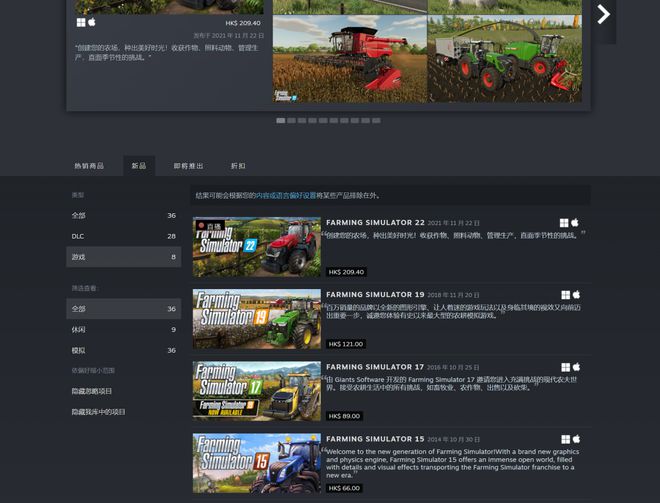Advance the featured carousel with the right arrow
Screen dimensions: 660x503
tap(604, 14)
